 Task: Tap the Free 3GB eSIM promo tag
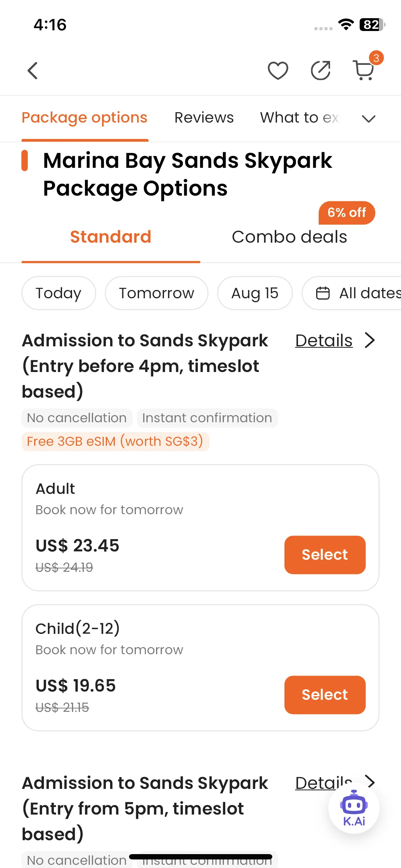(115, 441)
